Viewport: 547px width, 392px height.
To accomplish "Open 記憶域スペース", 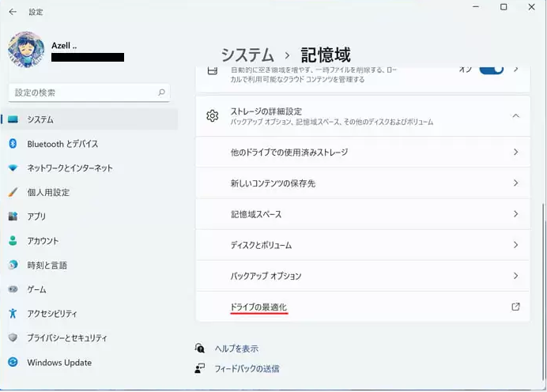I will point(363,214).
